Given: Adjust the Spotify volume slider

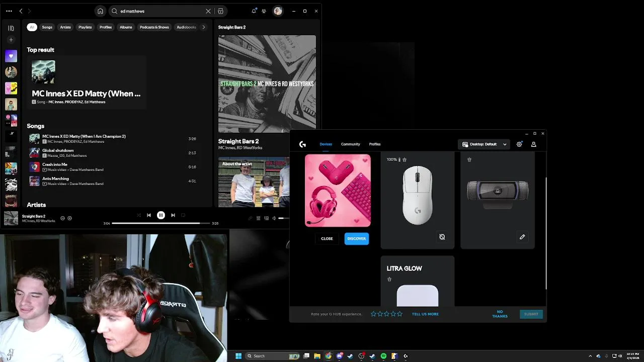Looking at the screenshot, I should 284,218.
